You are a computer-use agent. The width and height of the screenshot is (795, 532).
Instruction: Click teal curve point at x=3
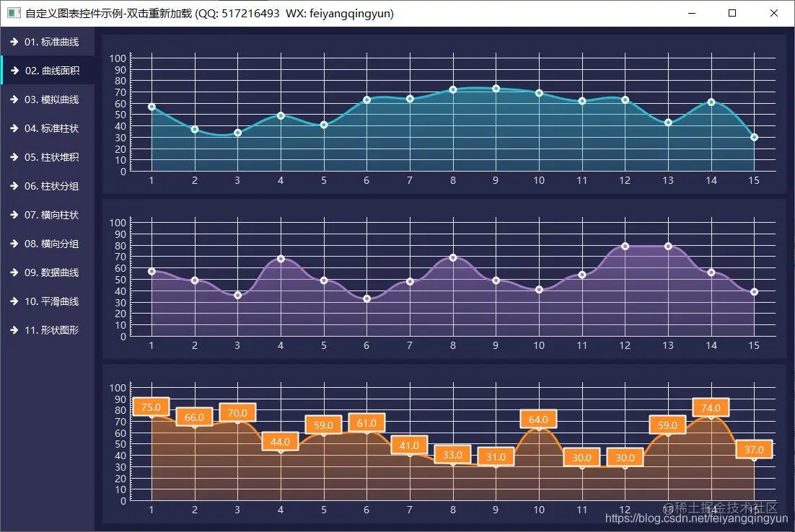tap(238, 133)
